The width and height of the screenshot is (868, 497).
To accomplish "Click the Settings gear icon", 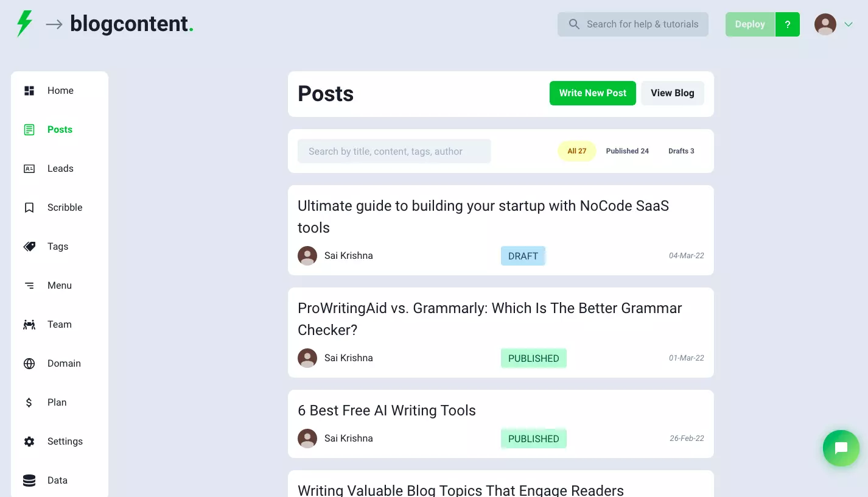I will tap(29, 441).
